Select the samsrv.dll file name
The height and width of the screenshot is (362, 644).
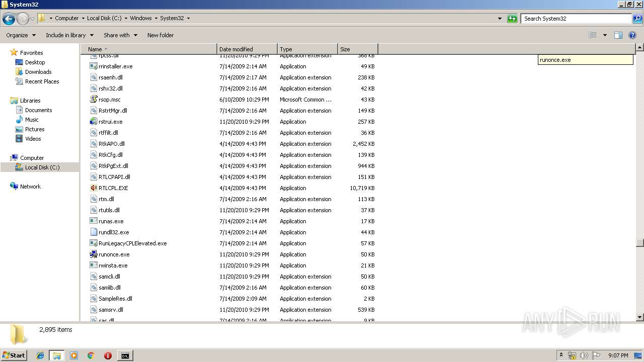(111, 310)
